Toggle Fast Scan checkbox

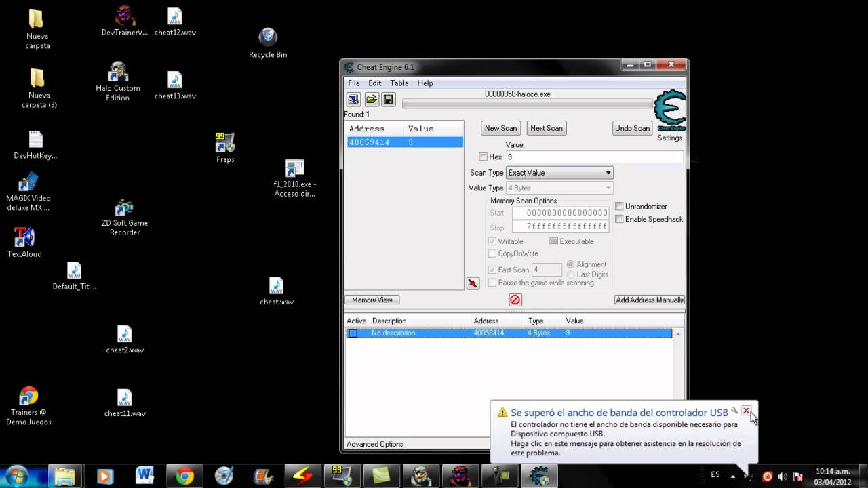coord(492,270)
